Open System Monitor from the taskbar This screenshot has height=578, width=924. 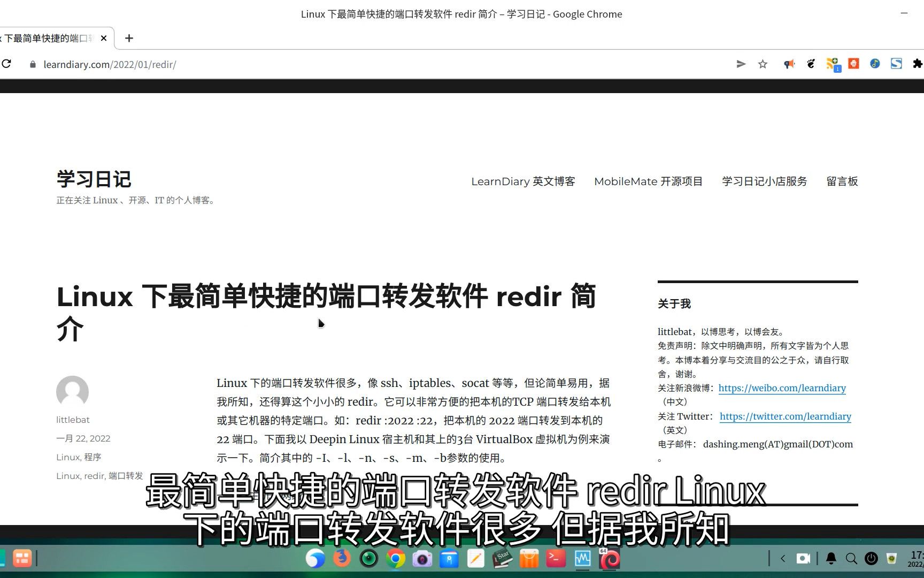pyautogui.click(x=582, y=559)
